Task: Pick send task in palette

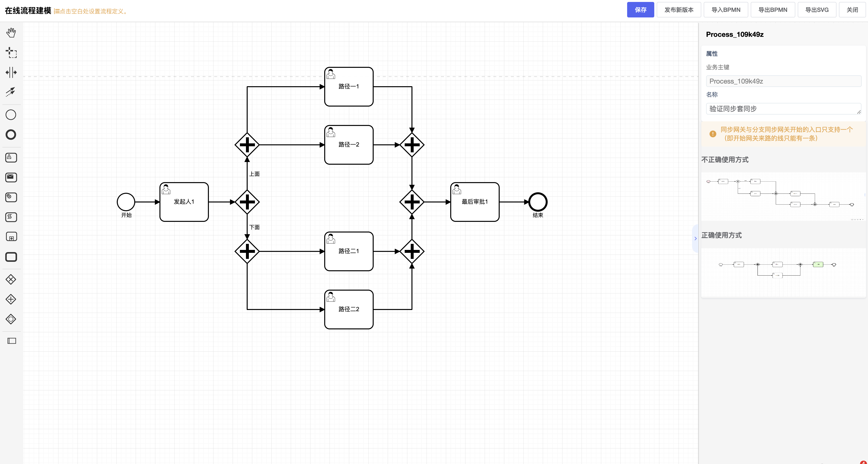Action: 11,178
